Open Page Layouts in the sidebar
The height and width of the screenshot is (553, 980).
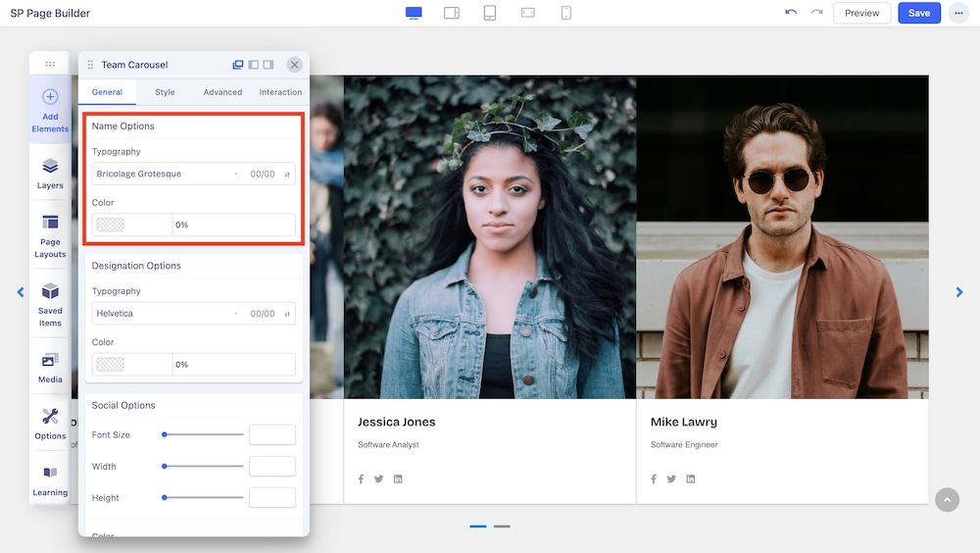(50, 235)
